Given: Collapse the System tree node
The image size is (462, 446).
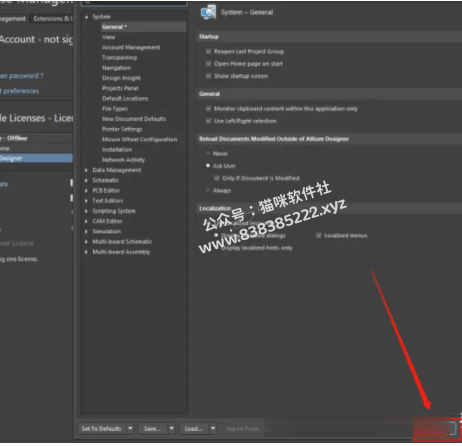Looking at the screenshot, I should coord(86,17).
